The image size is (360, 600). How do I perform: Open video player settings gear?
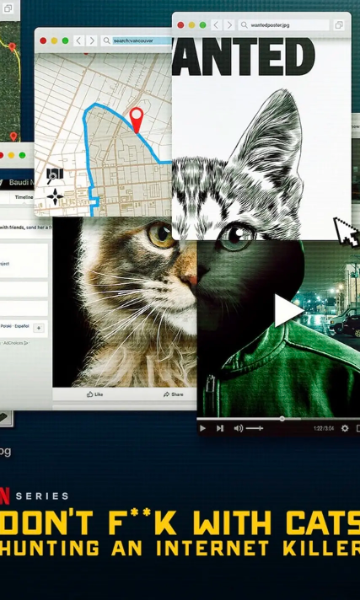[345, 428]
